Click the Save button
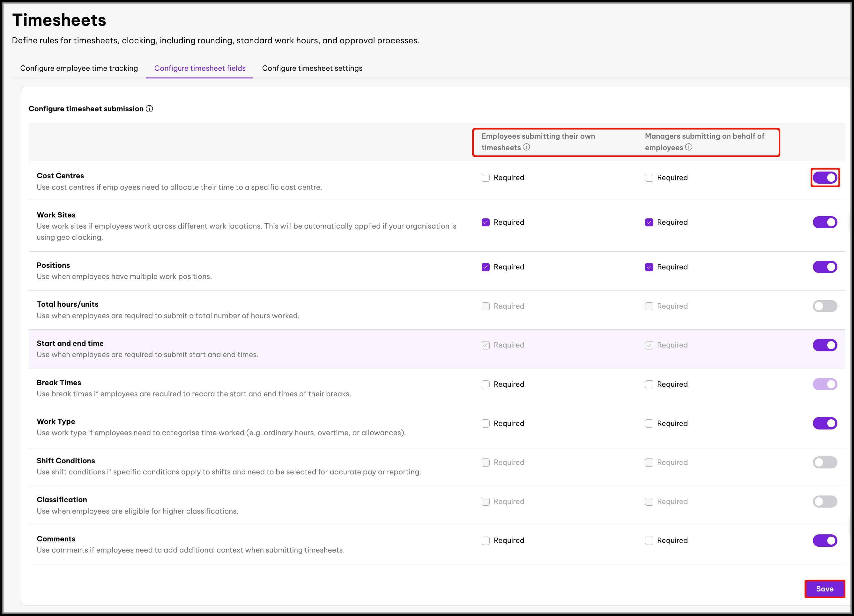The width and height of the screenshot is (854, 616). tap(825, 589)
